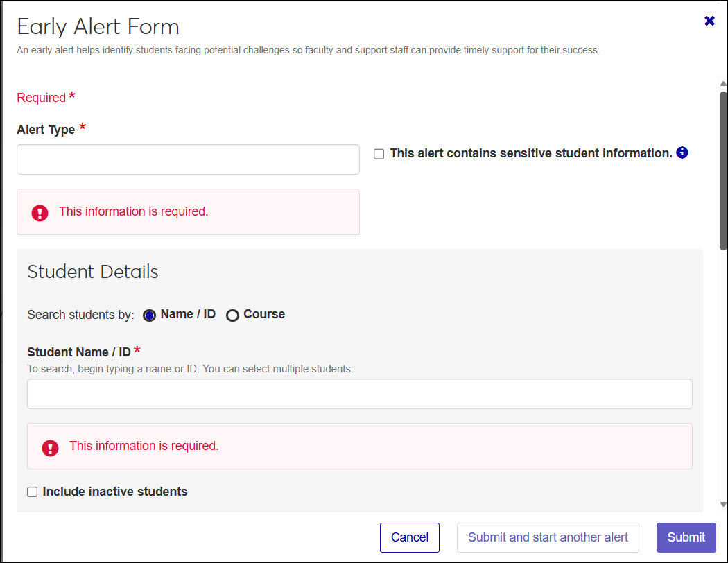Click Alert Type's 'This information is required' message
The height and width of the screenshot is (563, 728).
[x=134, y=211]
